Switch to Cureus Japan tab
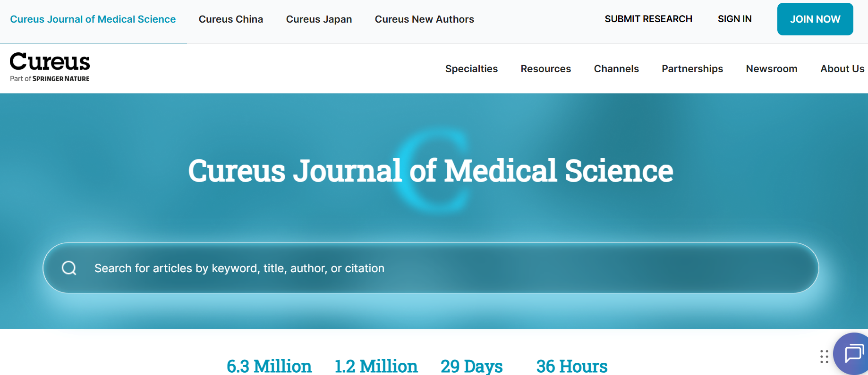The image size is (868, 375). point(319,19)
